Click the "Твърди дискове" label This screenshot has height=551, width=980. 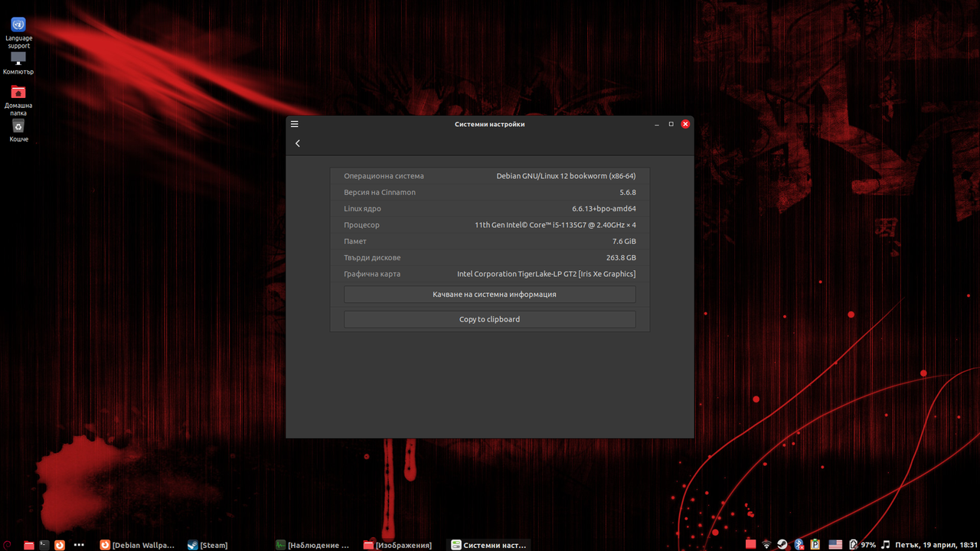(x=372, y=258)
